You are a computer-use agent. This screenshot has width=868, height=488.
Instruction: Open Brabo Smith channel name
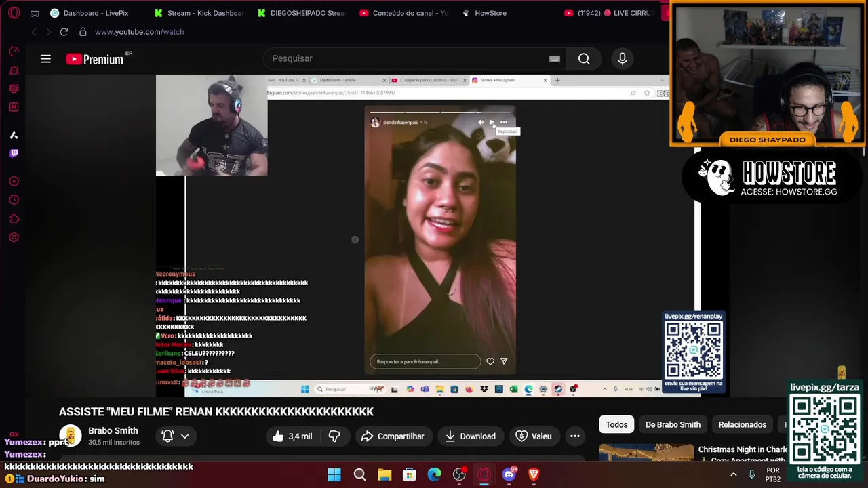tap(113, 430)
